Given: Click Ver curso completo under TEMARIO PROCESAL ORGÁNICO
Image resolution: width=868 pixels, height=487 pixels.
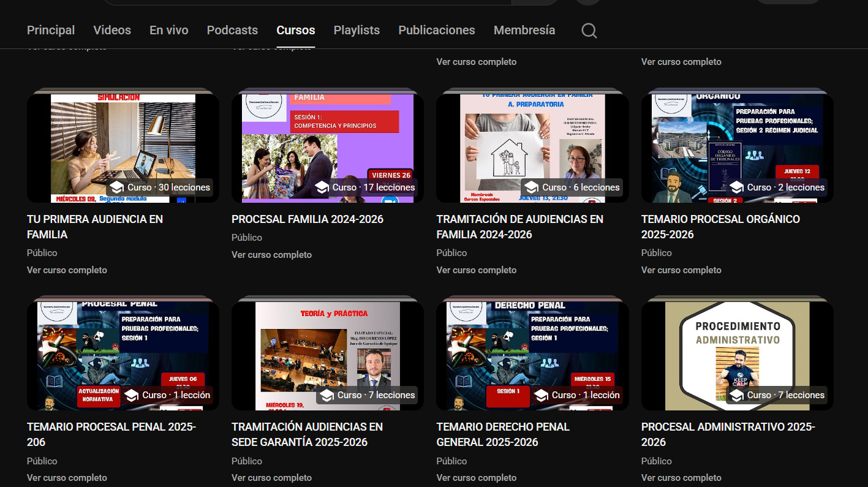Looking at the screenshot, I should coord(681,270).
